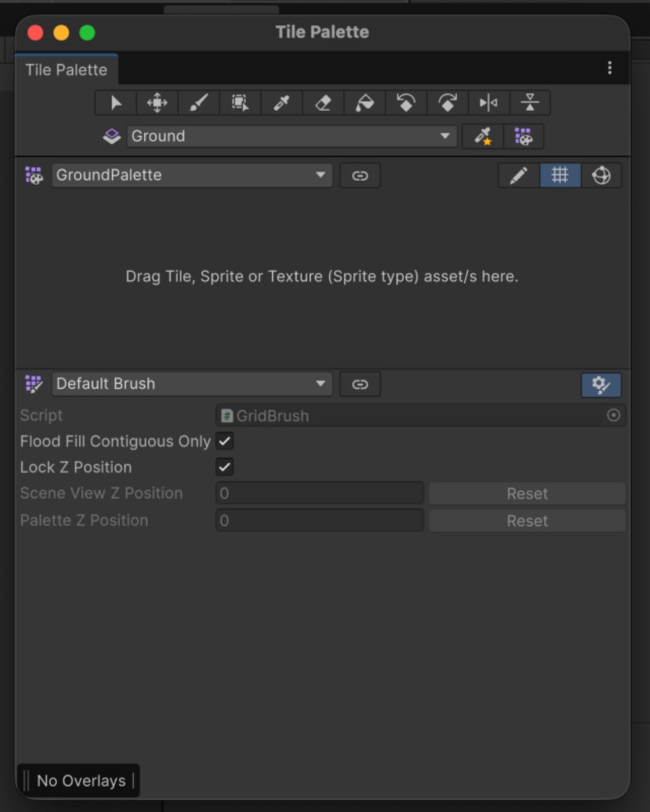Click the palette icon left of GroundPalette

(34, 176)
